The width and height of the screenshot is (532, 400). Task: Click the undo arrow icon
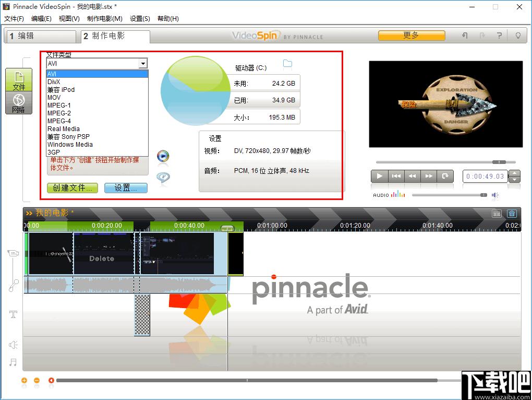coord(465,36)
